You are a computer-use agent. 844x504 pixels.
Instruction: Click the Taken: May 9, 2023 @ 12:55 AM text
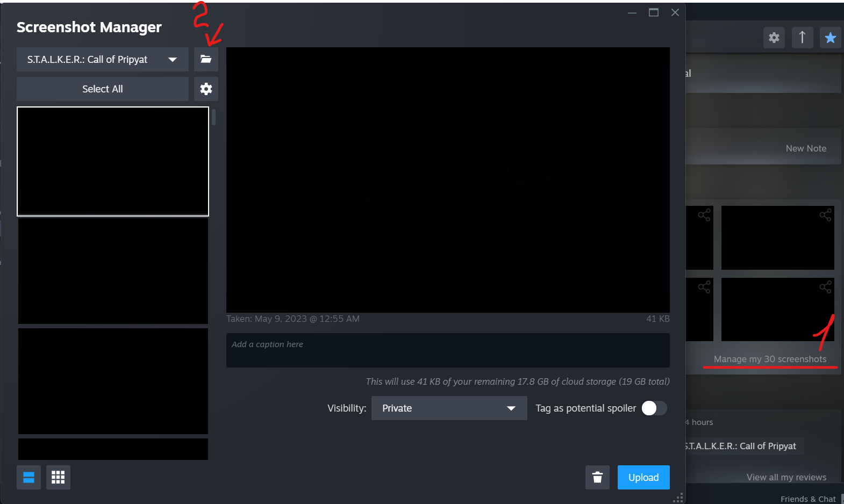[293, 319]
